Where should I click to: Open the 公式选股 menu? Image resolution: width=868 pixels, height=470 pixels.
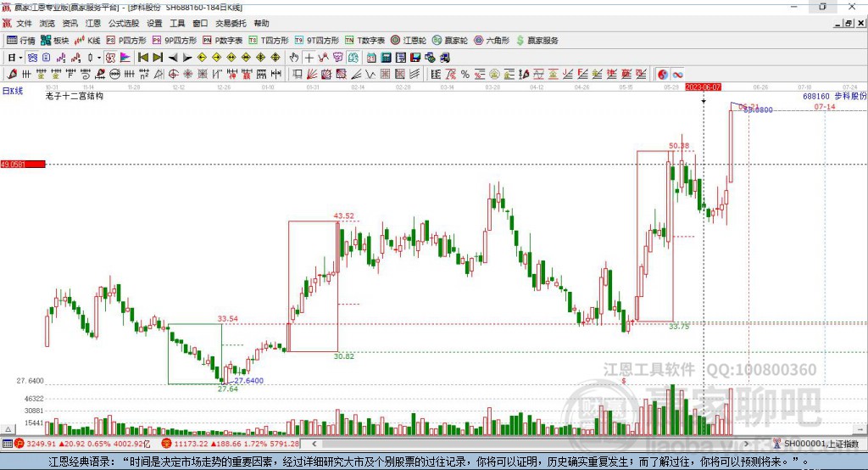124,23
